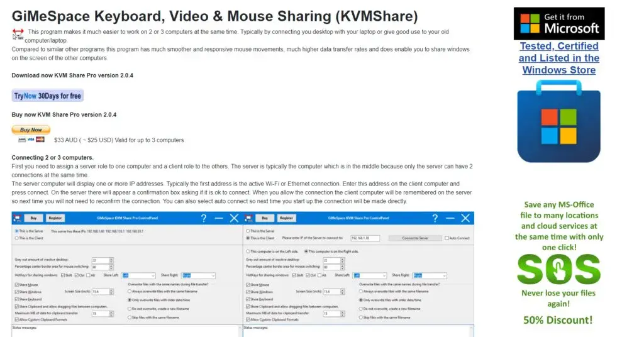Click the Status messages box in client panel

click(x=358, y=331)
